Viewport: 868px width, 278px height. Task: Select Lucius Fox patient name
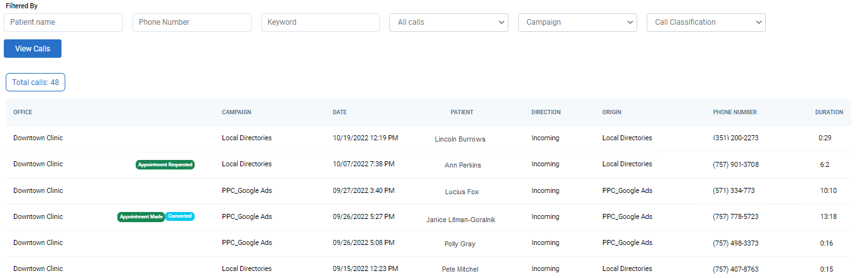(x=462, y=192)
